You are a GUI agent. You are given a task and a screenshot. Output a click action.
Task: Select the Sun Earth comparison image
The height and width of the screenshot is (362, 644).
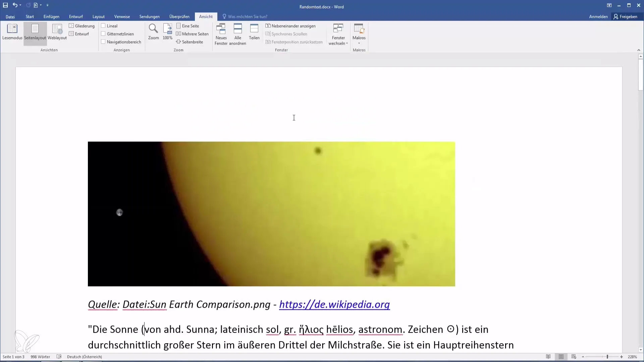[271, 214]
